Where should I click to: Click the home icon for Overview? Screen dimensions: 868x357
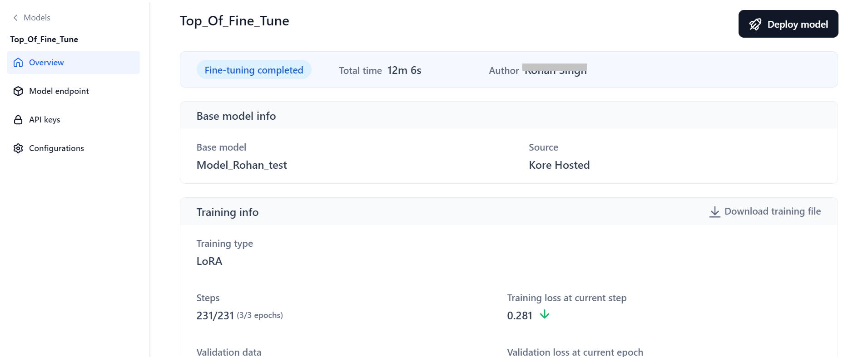pos(18,63)
